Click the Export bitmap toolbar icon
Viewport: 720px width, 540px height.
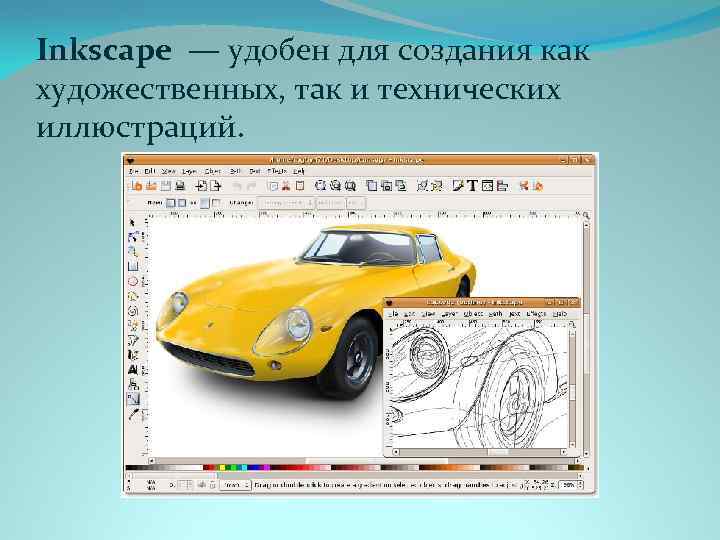click(216, 186)
